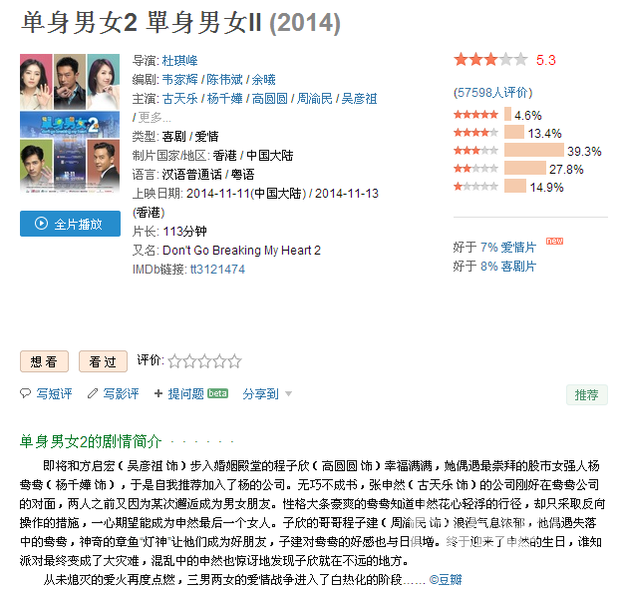This screenshot has width=620, height=600.
Task: Open director 杜琪峰's page
Action: [x=179, y=61]
